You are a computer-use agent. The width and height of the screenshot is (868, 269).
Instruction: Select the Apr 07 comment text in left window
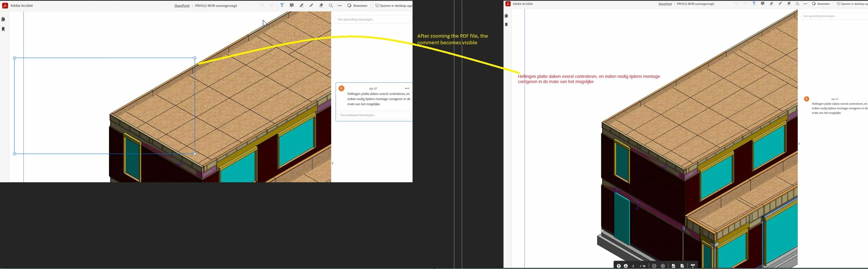[379, 99]
